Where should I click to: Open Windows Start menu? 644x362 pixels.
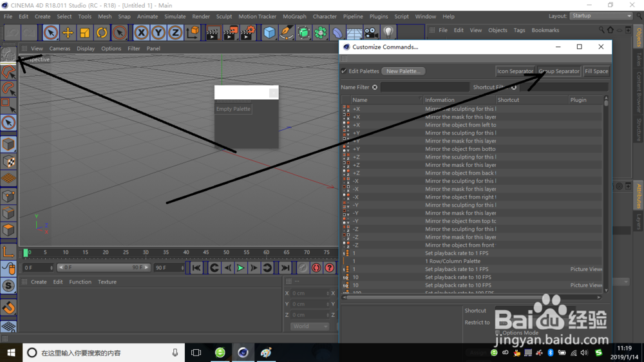coord(11,352)
